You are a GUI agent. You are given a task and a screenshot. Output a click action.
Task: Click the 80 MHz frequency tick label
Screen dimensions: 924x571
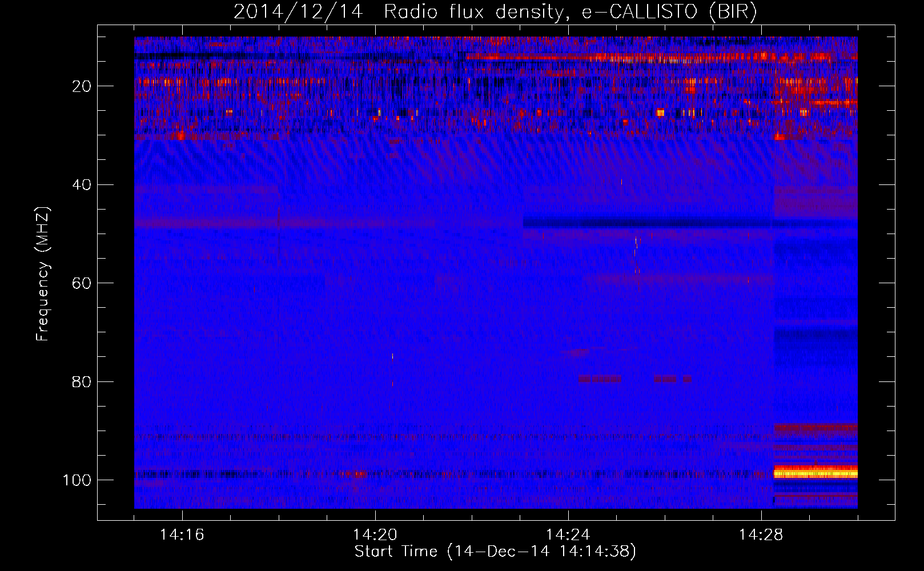(82, 382)
